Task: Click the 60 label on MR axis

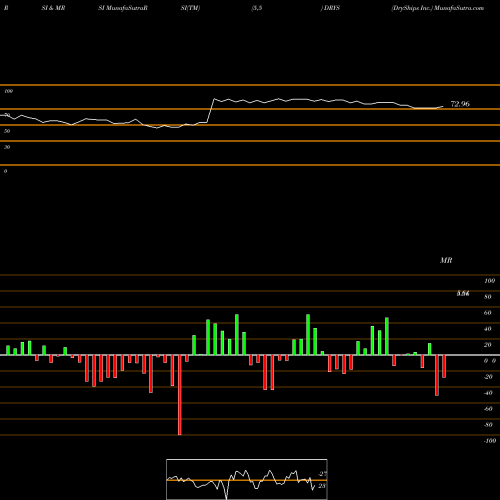Action: (x=488, y=313)
